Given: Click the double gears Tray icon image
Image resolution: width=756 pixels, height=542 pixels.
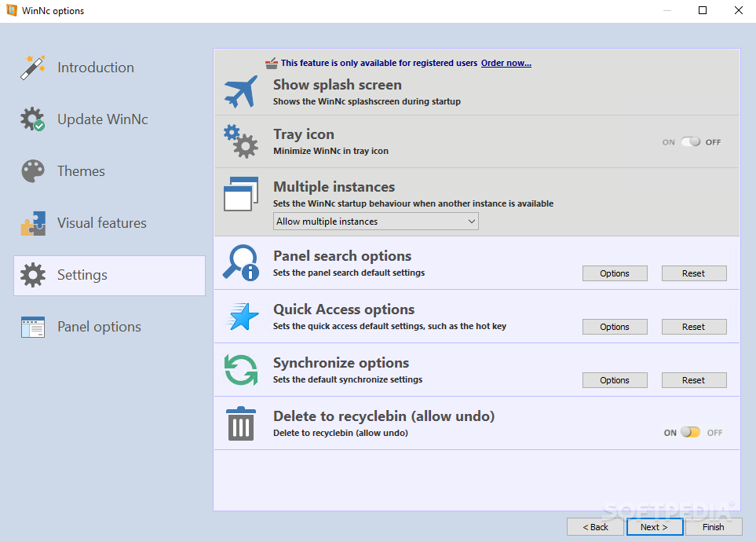Looking at the screenshot, I should pyautogui.click(x=240, y=141).
